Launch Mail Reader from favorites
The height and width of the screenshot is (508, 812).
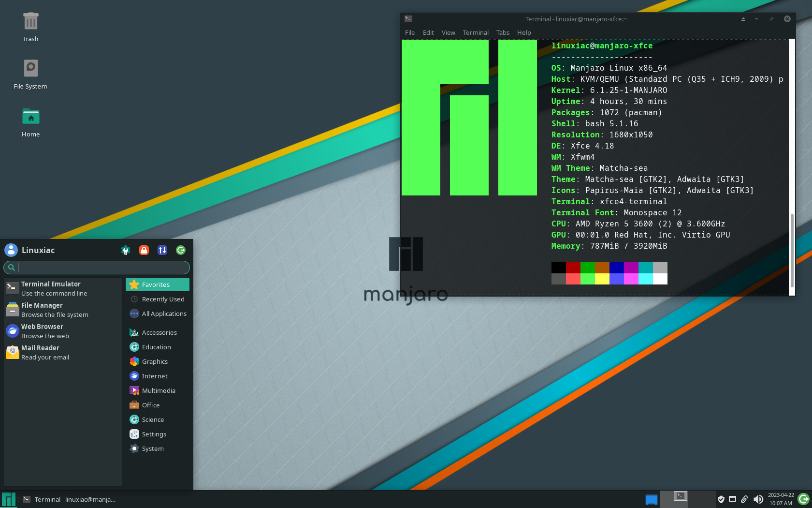63,352
